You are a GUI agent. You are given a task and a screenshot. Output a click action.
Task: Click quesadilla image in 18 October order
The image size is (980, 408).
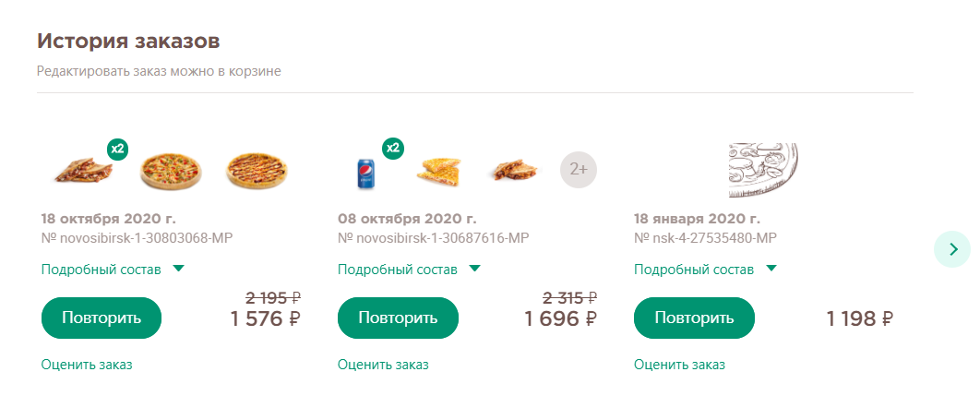pos(82,169)
